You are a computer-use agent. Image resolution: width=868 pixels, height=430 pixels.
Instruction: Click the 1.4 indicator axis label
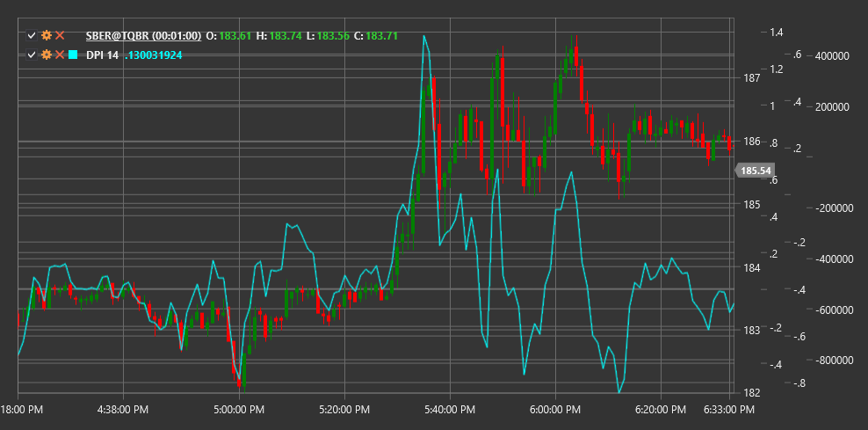[776, 33]
